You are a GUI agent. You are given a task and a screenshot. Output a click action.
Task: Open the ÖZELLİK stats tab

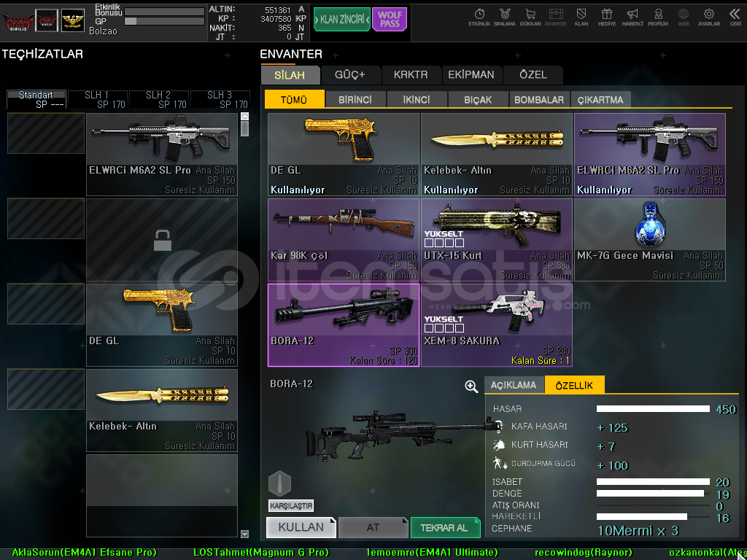pyautogui.click(x=575, y=385)
